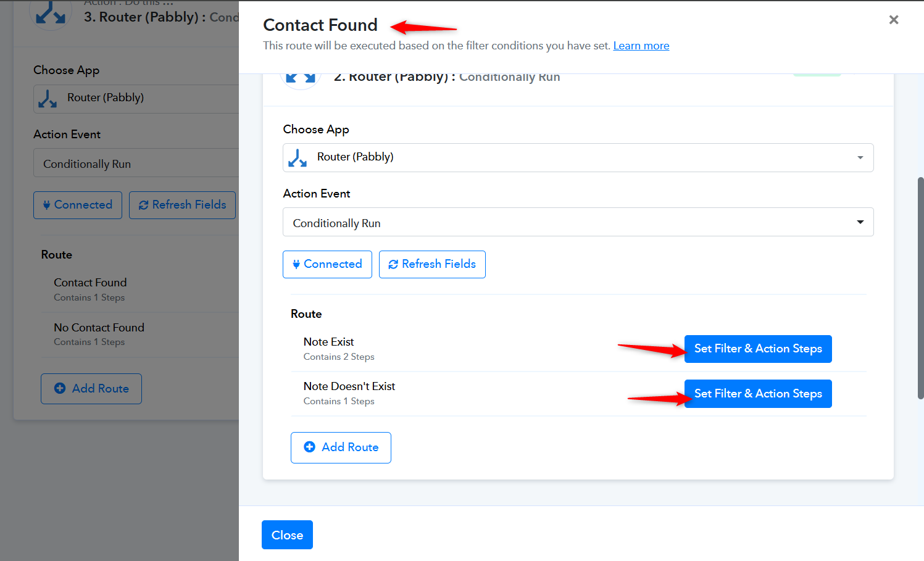Click the blue Close button at bottom
This screenshot has width=924, height=561.
[287, 534]
